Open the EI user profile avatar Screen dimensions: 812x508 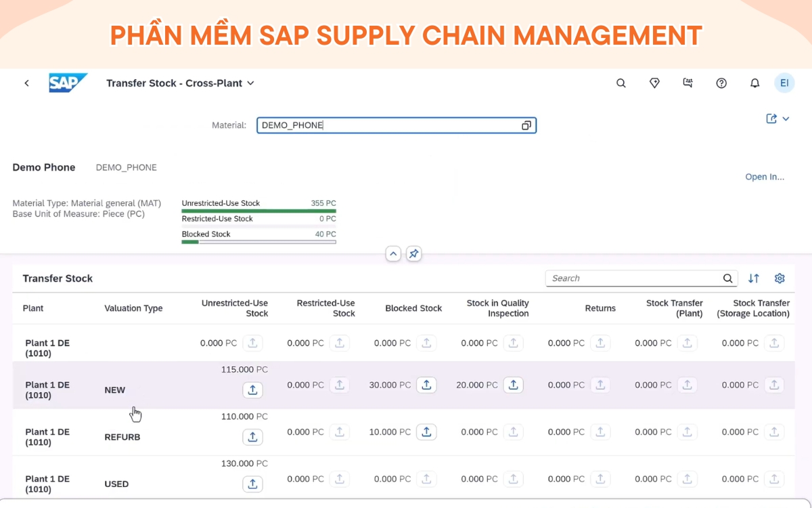pos(784,83)
